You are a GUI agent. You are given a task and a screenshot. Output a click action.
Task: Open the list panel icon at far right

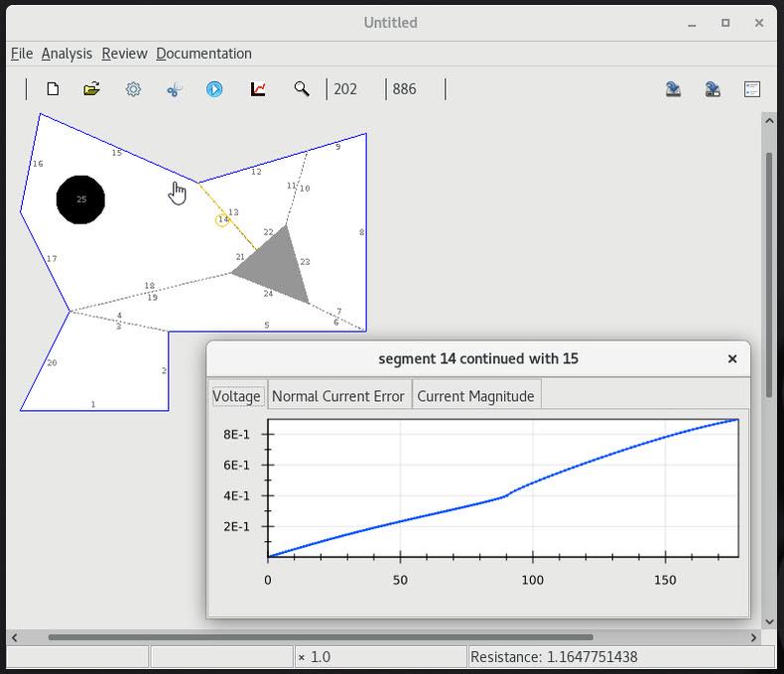click(752, 89)
